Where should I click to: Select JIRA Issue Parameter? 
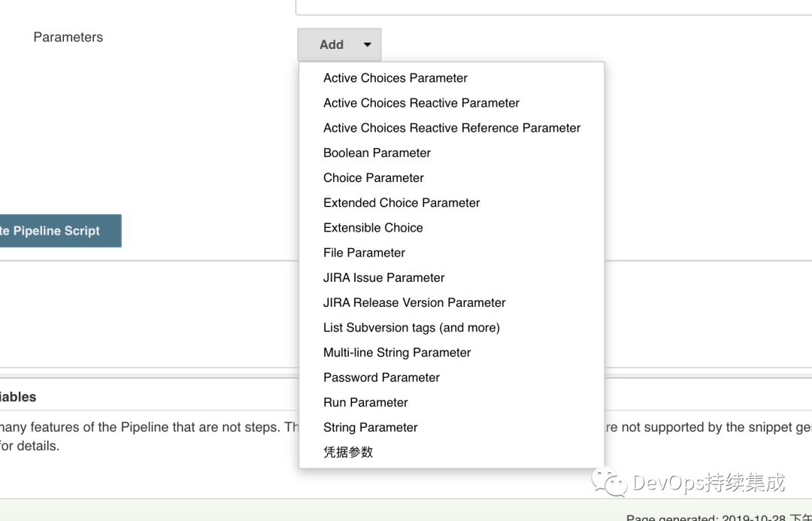point(383,277)
